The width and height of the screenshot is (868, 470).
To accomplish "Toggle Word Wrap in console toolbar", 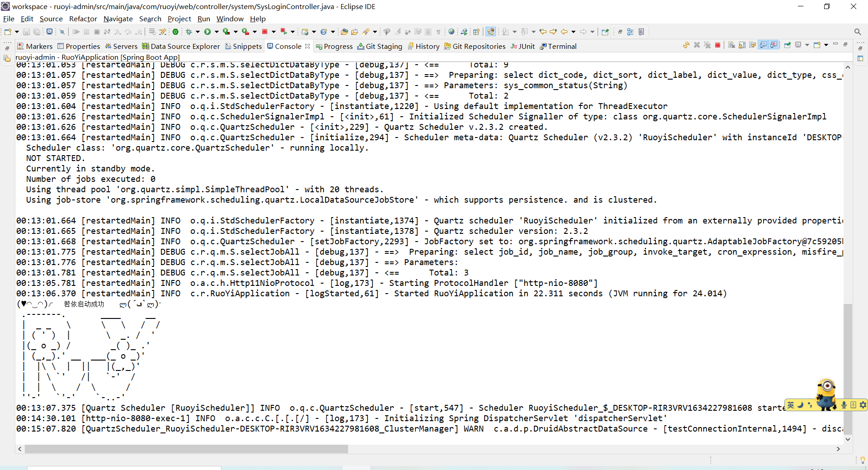I will coord(753,45).
